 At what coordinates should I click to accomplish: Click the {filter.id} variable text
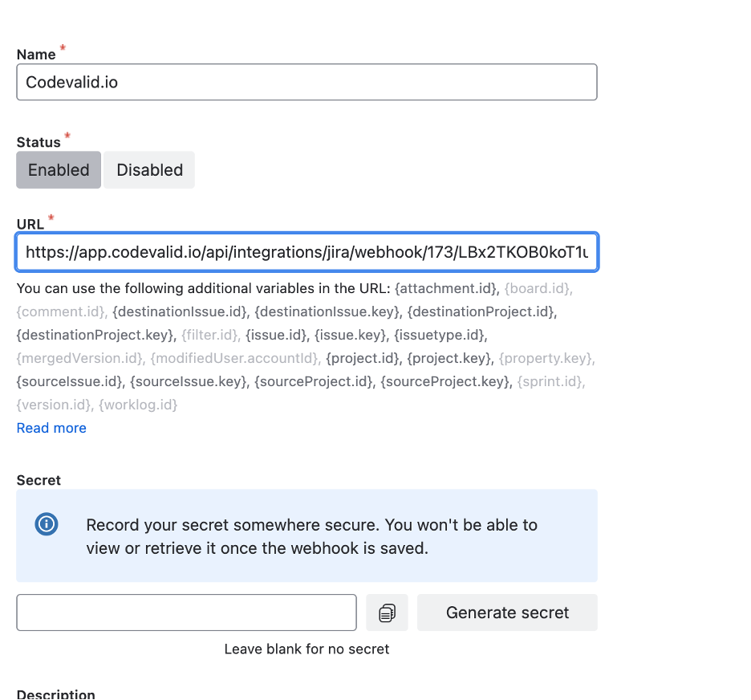click(209, 335)
